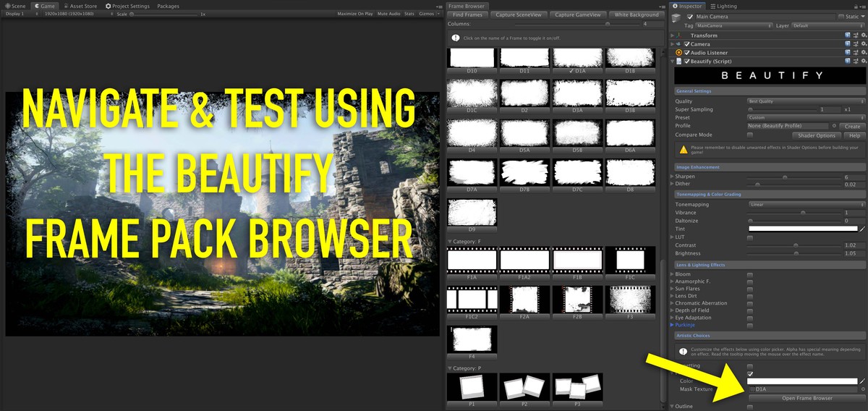The height and width of the screenshot is (411, 868).
Task: Switch to the Lighting tab
Action: (723, 6)
